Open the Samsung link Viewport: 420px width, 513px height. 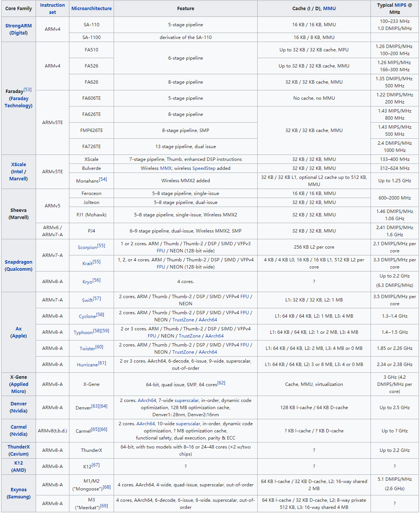point(19,496)
